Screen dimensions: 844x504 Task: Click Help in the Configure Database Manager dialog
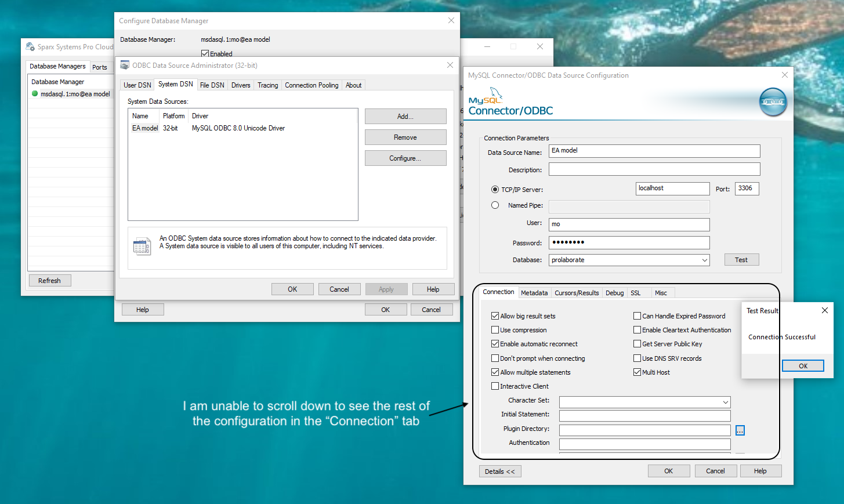(143, 310)
